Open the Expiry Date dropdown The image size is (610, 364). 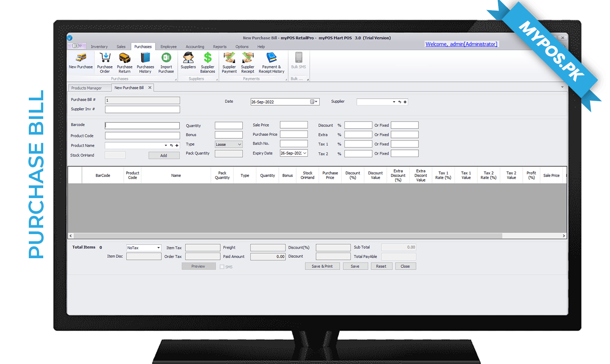pyautogui.click(x=305, y=153)
